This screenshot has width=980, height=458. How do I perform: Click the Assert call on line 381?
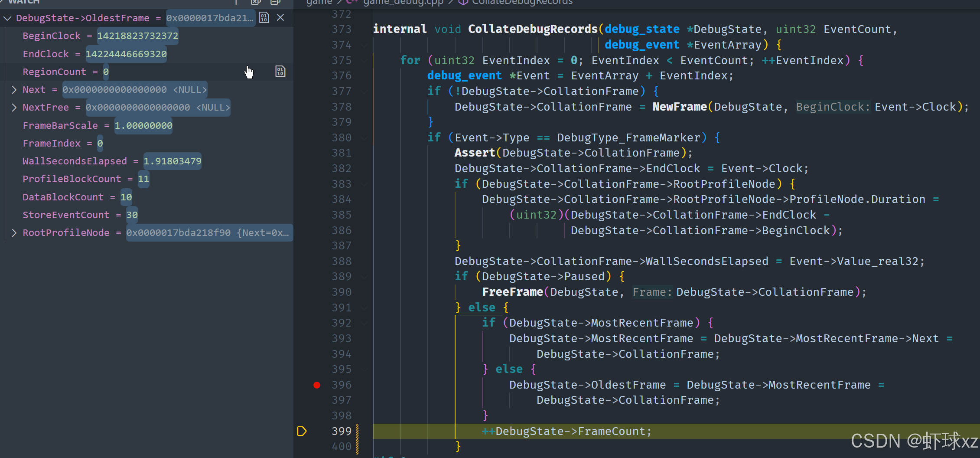pos(475,153)
